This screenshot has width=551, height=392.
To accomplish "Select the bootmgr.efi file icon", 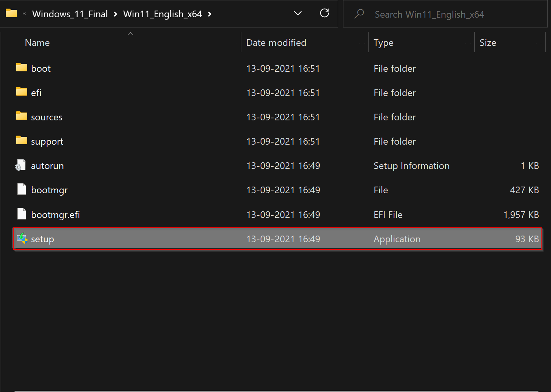I will pos(22,214).
